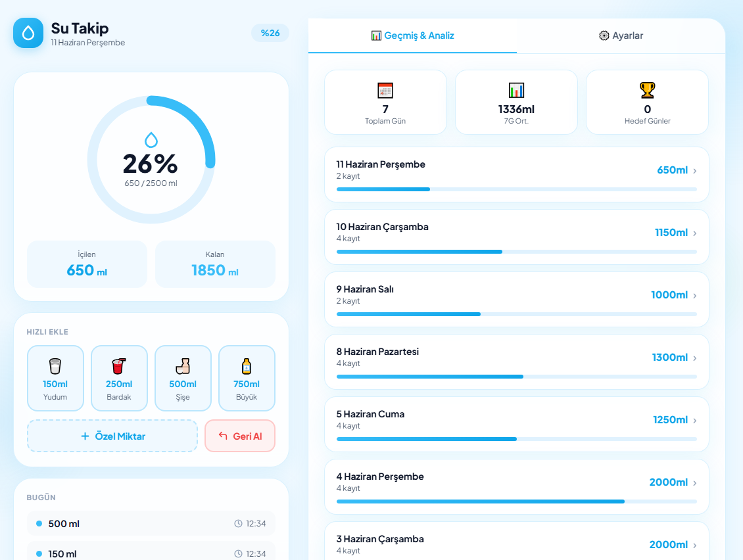The width and height of the screenshot is (743, 560).
Task: Add 500ml Şişe bottle
Action: tap(183, 378)
